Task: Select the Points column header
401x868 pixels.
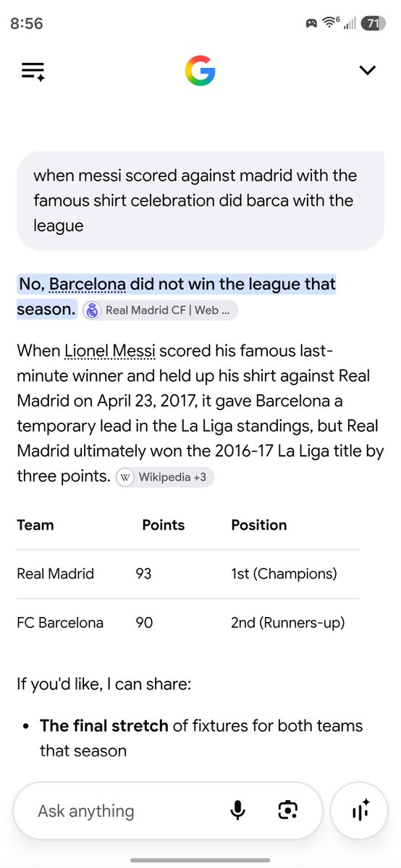Action: pos(164,525)
